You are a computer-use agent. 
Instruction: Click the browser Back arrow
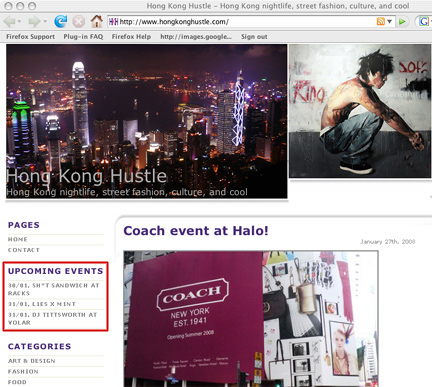click(x=9, y=22)
